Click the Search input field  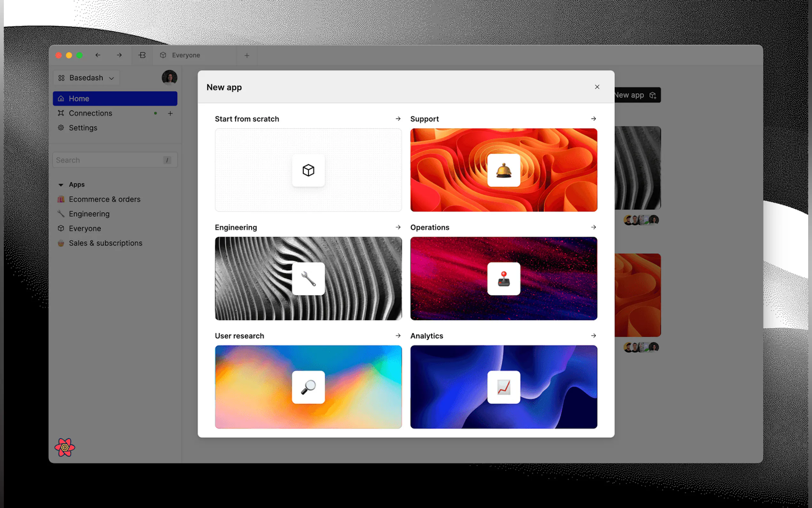point(109,160)
